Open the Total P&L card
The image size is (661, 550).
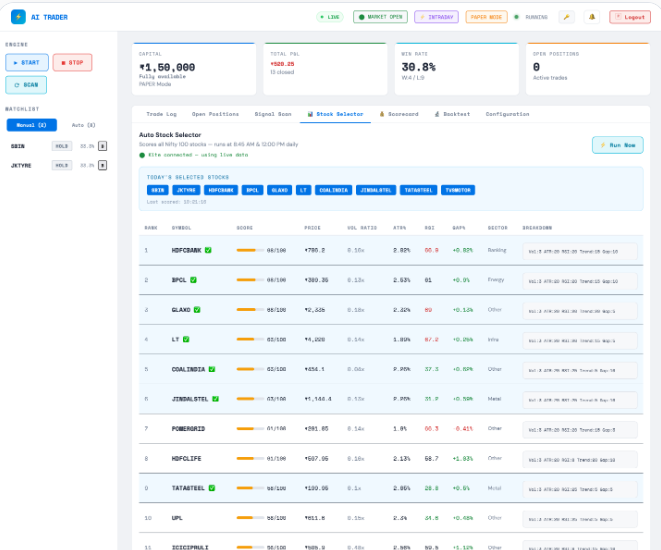[x=325, y=69]
